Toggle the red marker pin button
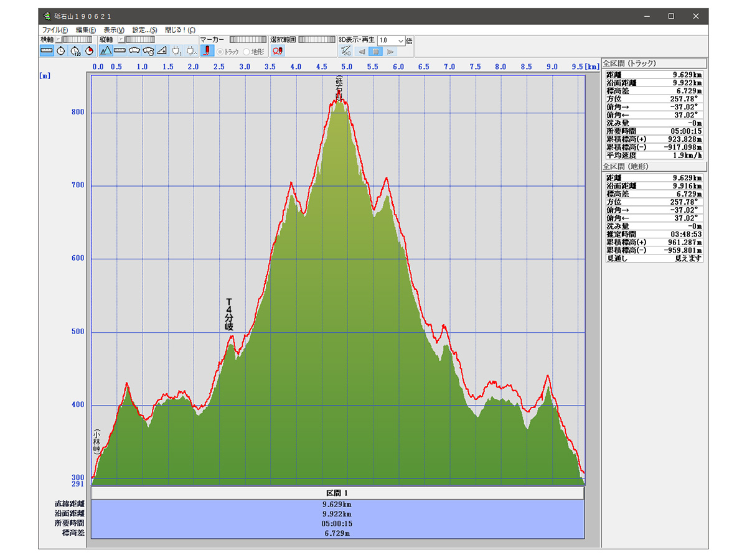 [207, 51]
